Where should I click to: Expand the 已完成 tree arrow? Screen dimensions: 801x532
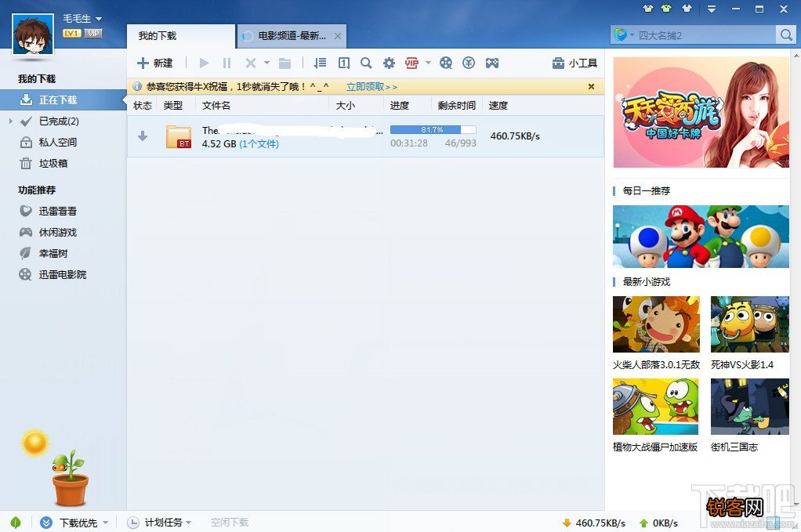pos(10,121)
